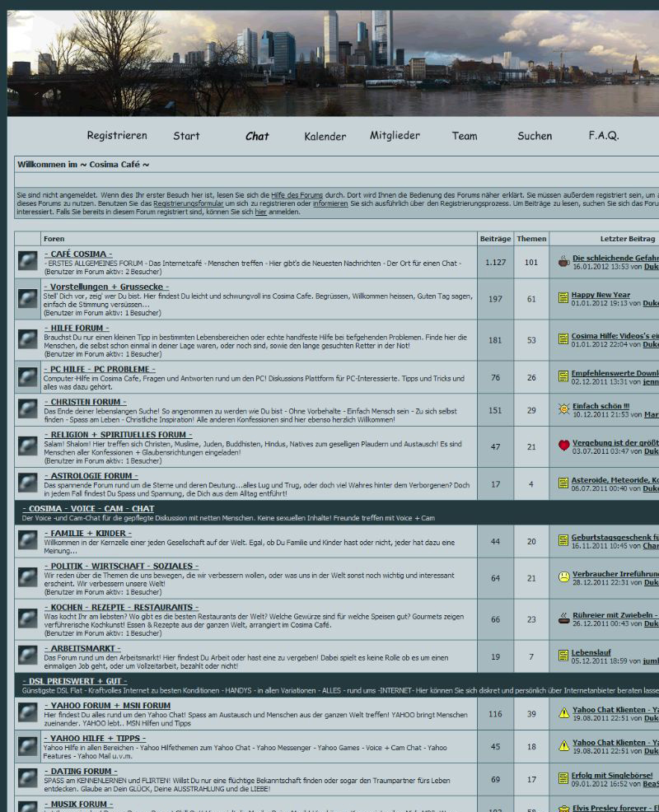
Task: Open the 'Einfach schön !!!' last post
Action: (601, 406)
